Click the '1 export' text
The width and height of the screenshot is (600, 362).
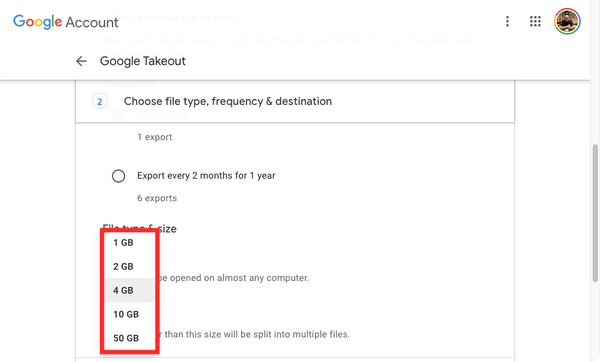(155, 137)
